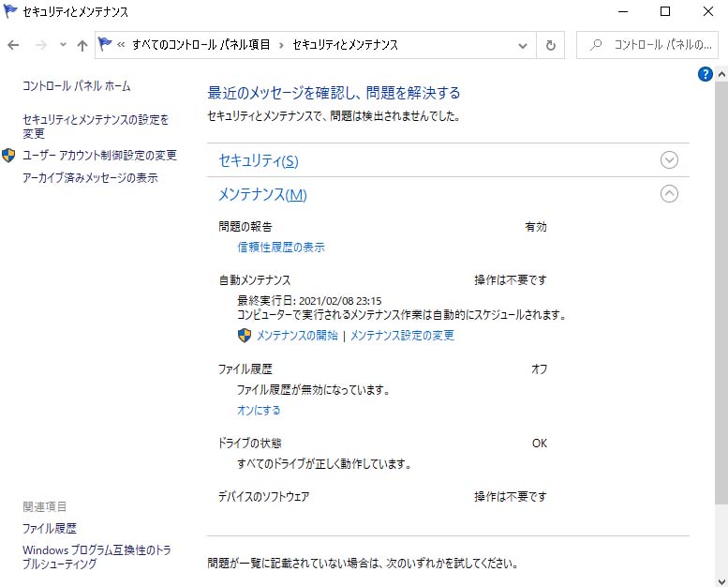Select すべてのコントロール パネル項目 breadcrumb
The image size is (728, 587).
201,45
